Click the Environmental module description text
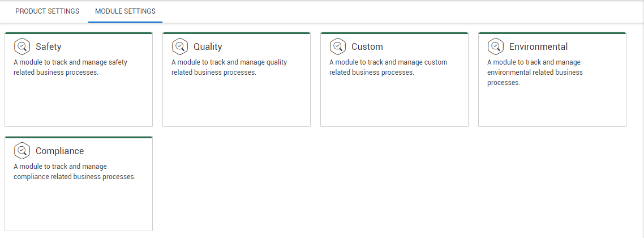Viewport: 644px width, 238px height. click(x=535, y=73)
